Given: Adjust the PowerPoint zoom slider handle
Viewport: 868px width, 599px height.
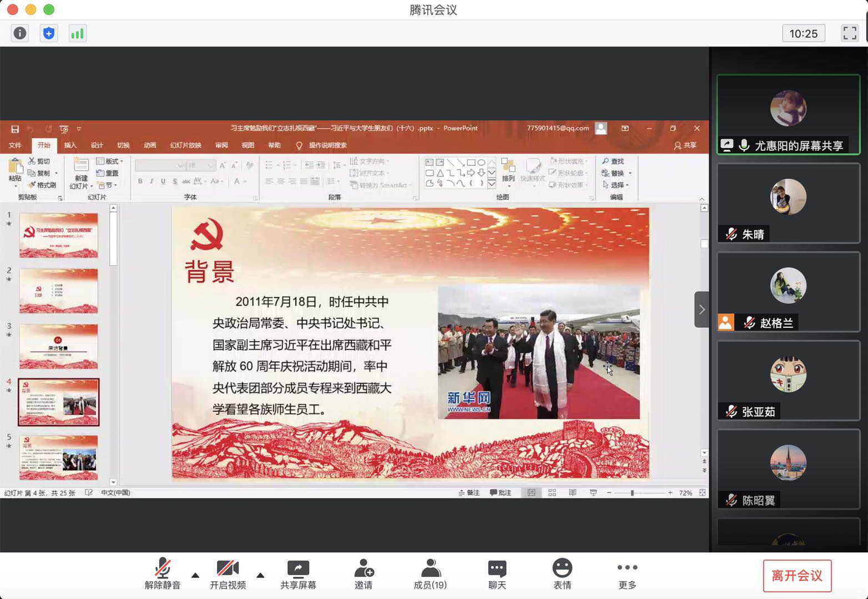Looking at the screenshot, I should click(632, 493).
